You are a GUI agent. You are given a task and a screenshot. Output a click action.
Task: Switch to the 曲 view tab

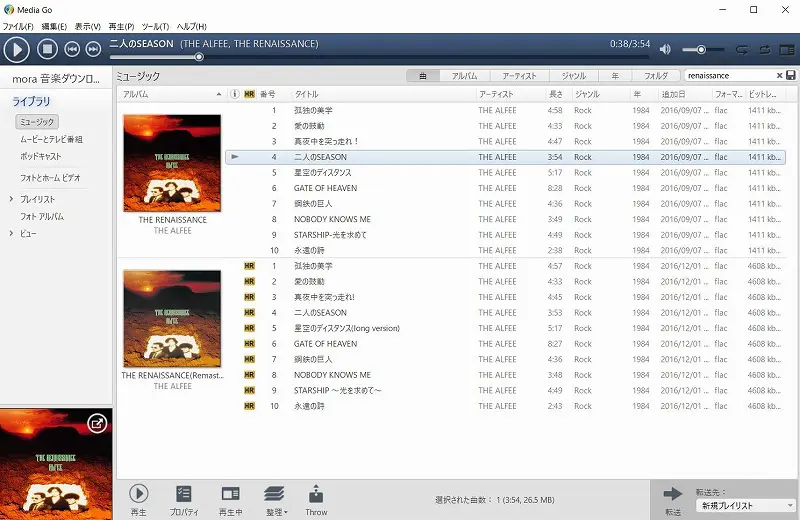[x=422, y=76]
